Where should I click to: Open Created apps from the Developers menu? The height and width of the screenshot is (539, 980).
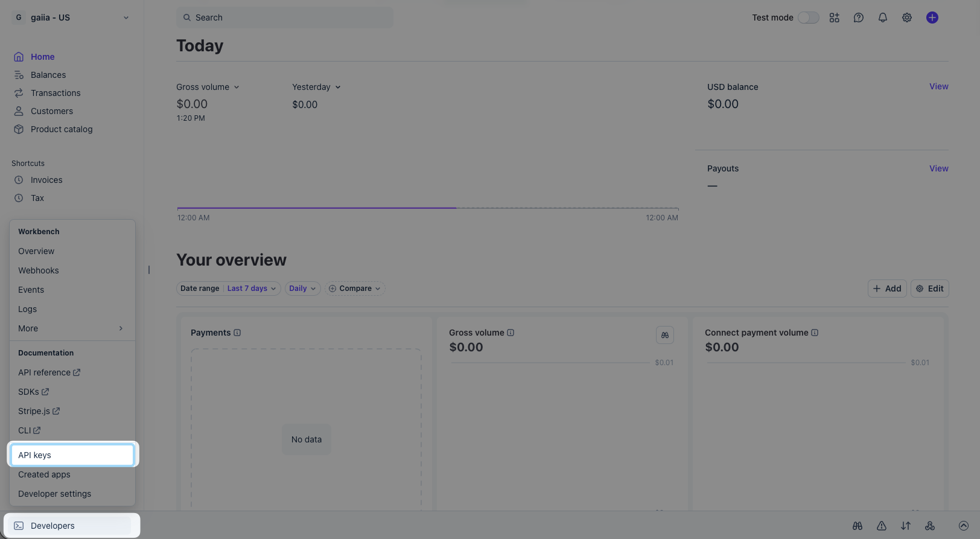72,474
